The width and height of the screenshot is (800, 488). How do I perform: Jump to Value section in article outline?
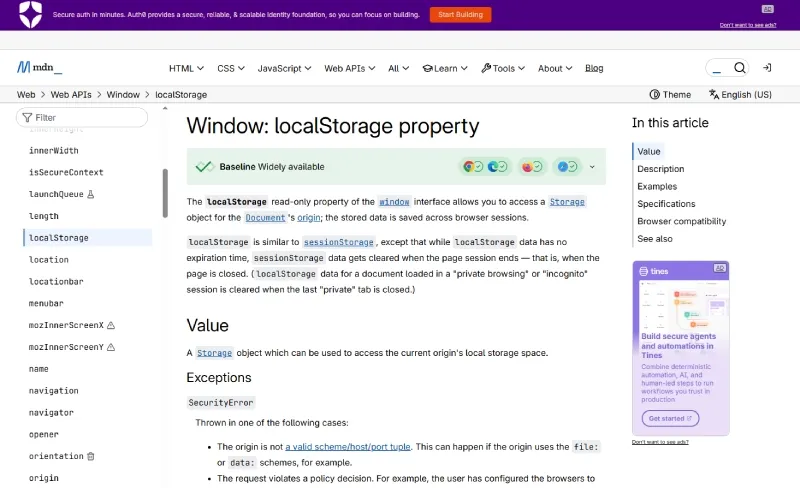[648, 151]
